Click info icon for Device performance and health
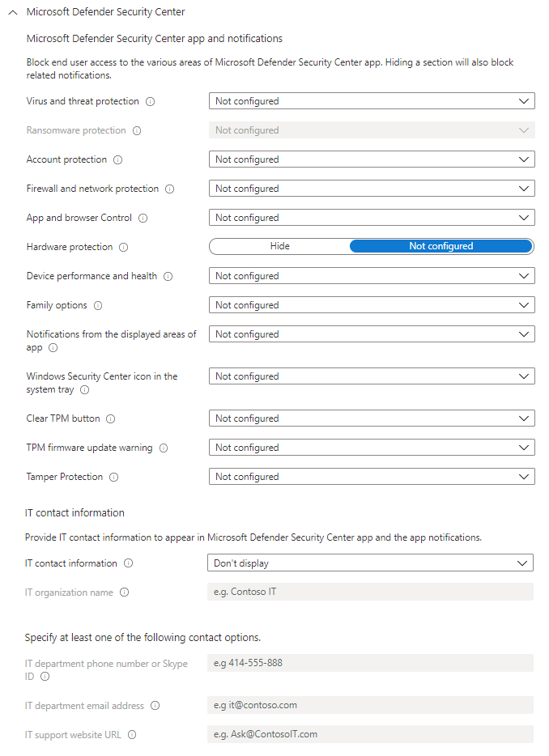 tap(168, 277)
